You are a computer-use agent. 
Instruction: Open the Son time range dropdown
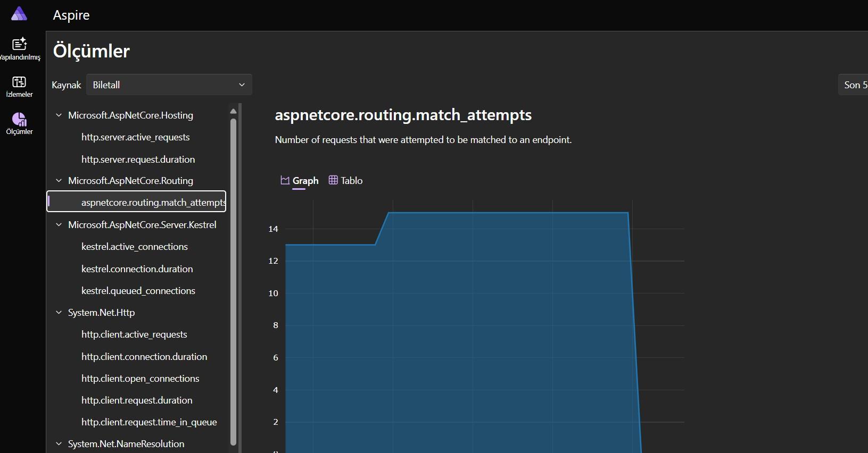click(854, 85)
